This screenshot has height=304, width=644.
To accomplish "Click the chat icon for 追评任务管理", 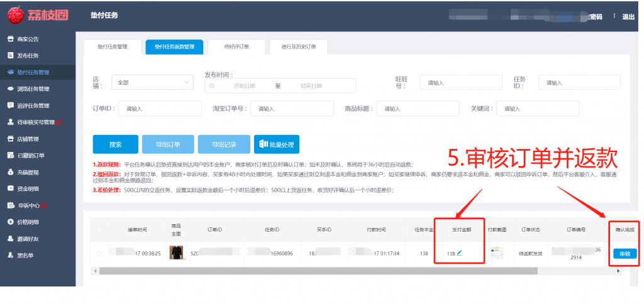I will coord(11,106).
